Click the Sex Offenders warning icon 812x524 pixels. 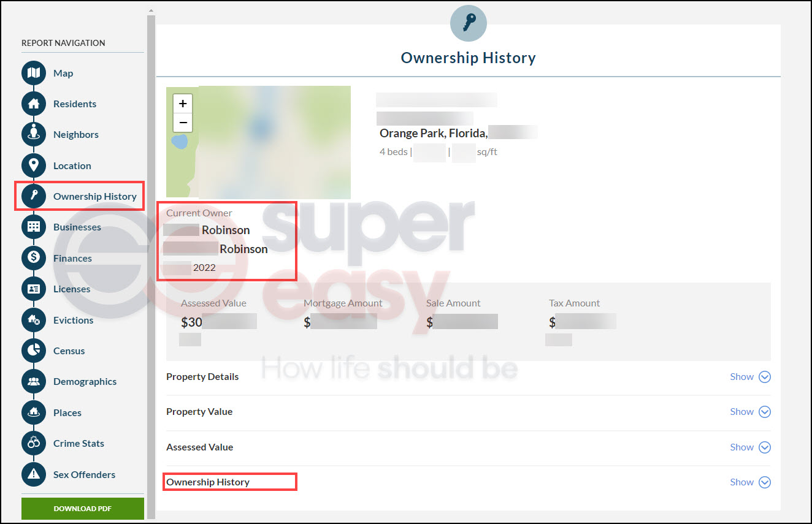click(34, 474)
